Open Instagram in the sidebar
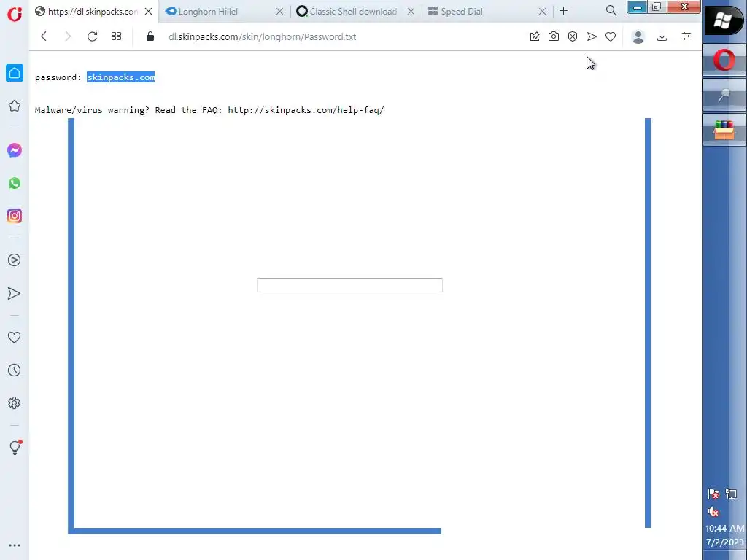The height and width of the screenshot is (560, 747). point(15,216)
